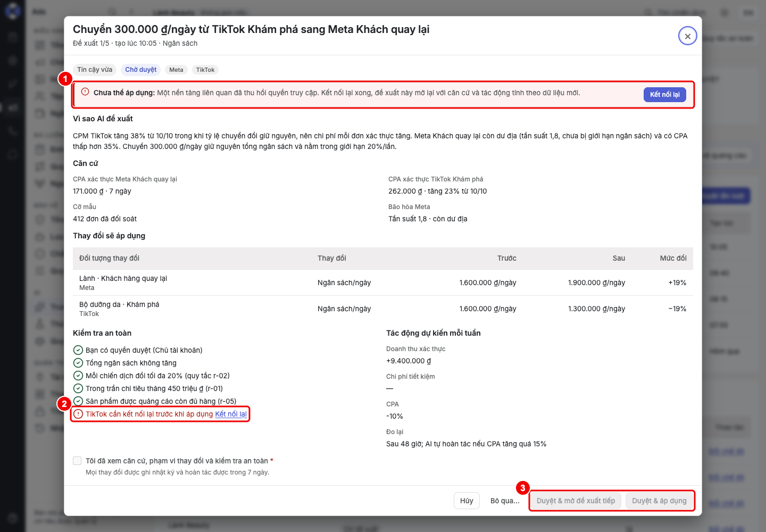Click the 'Trước' column header
This screenshot has height=532, width=766.
pyautogui.click(x=507, y=258)
